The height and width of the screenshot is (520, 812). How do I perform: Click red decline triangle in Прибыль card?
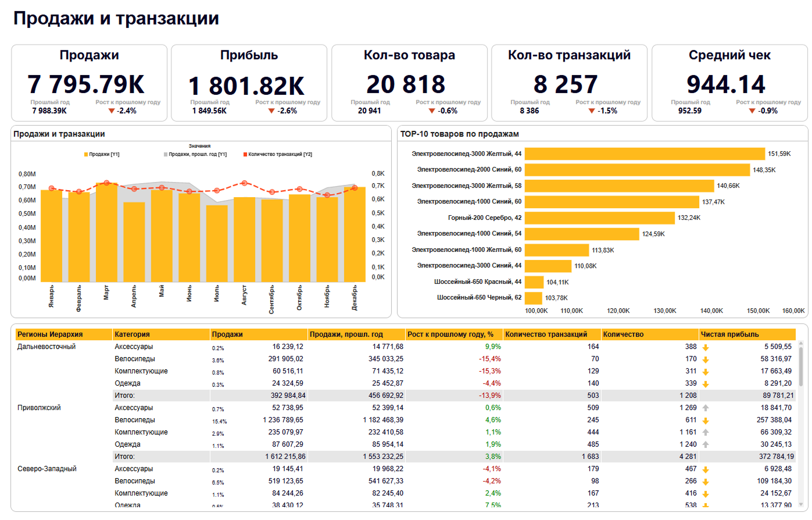(x=271, y=111)
